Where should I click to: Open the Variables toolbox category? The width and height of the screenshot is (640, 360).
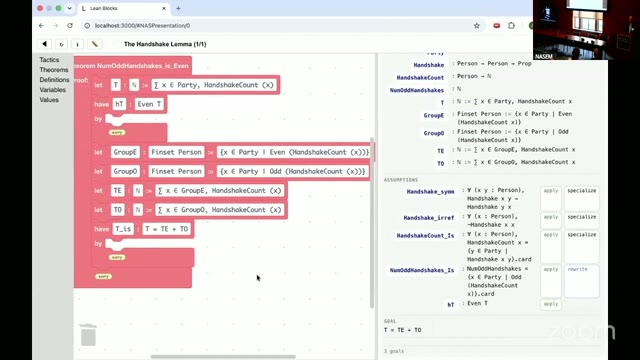(x=53, y=89)
